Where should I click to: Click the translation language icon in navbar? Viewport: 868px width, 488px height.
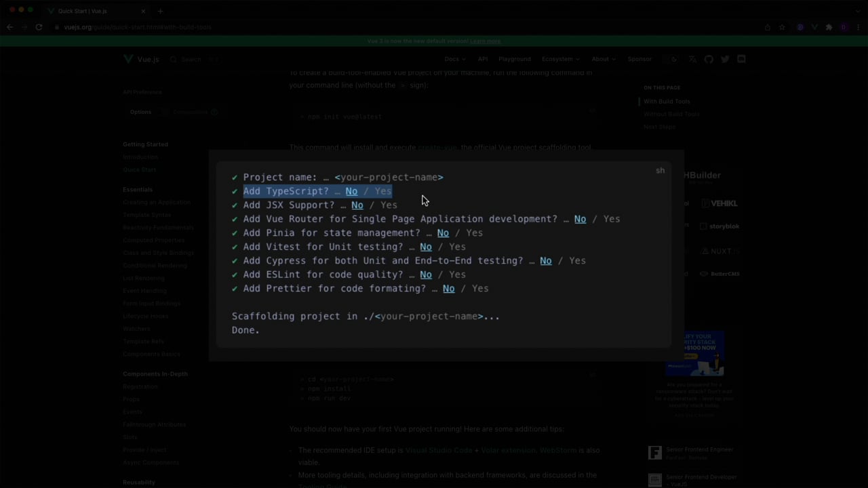[x=692, y=59]
